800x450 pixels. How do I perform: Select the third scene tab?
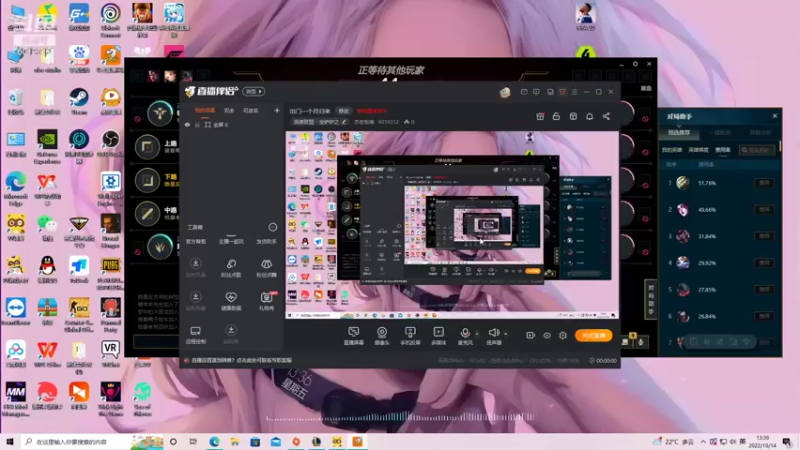(x=250, y=111)
